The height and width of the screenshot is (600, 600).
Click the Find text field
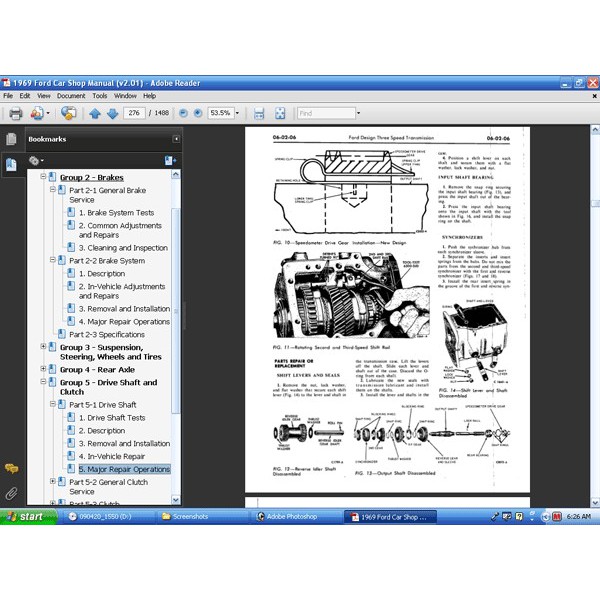click(326, 113)
